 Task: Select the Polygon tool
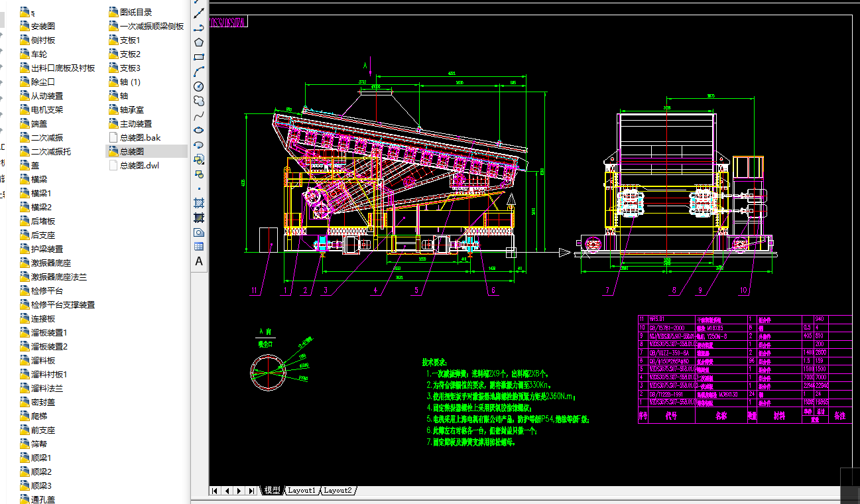pos(198,42)
